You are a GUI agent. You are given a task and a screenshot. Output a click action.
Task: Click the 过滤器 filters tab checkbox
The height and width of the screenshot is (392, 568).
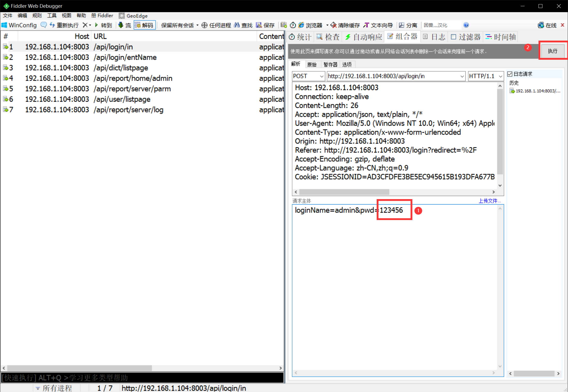[453, 37]
